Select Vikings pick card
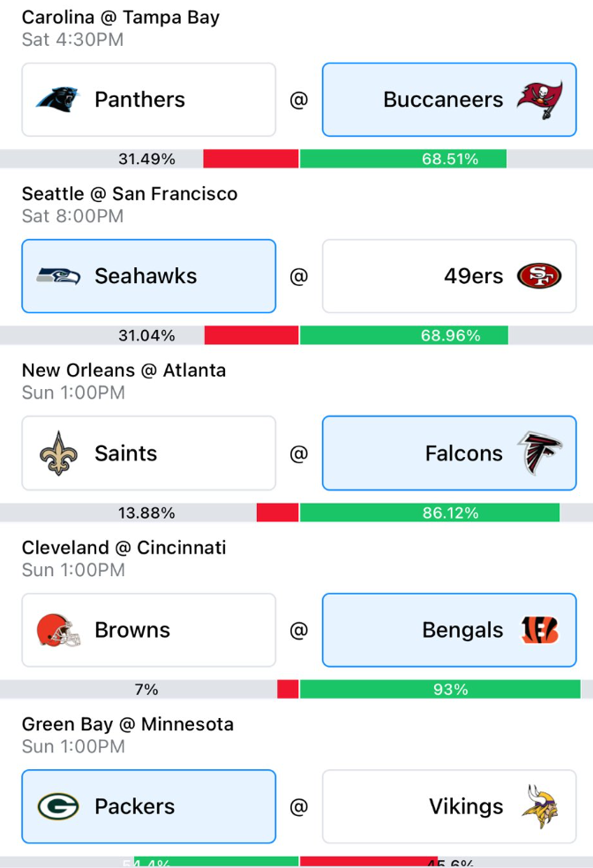Viewport: 593px width, 868px height. 449,806
